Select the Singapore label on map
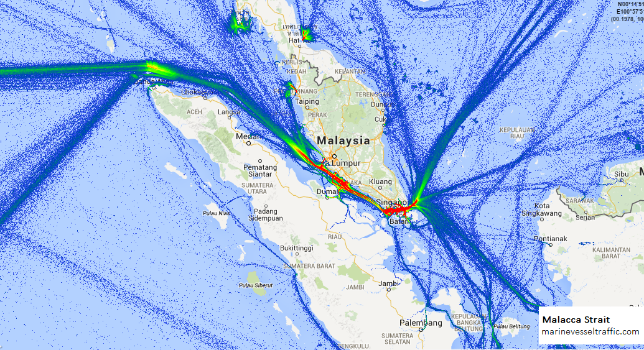 tap(391, 203)
